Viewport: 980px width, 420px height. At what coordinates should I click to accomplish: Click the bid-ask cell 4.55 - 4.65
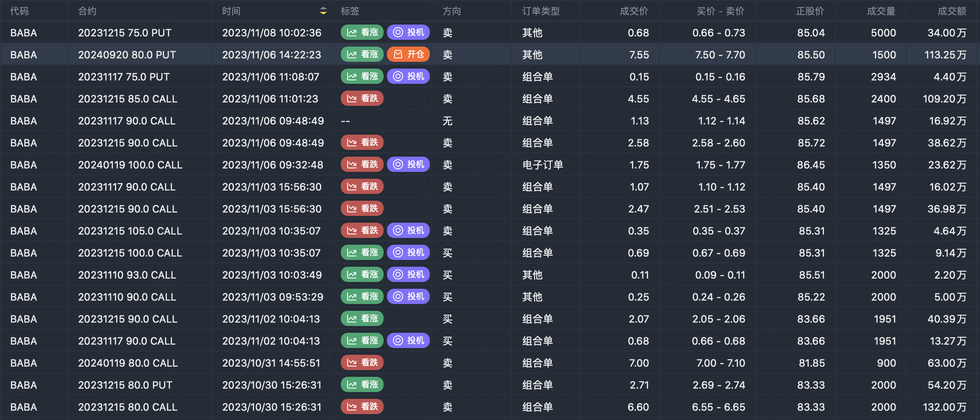718,99
